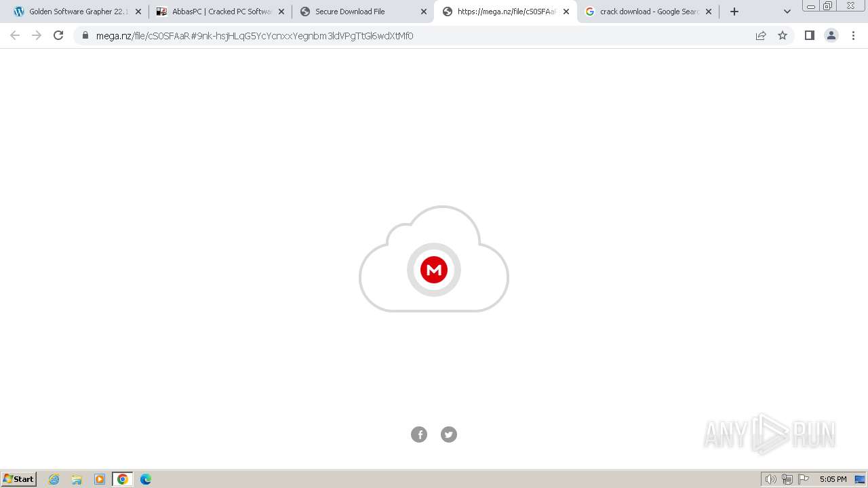The width and height of the screenshot is (868, 488).
Task: Go back to the previous page
Action: point(15,35)
